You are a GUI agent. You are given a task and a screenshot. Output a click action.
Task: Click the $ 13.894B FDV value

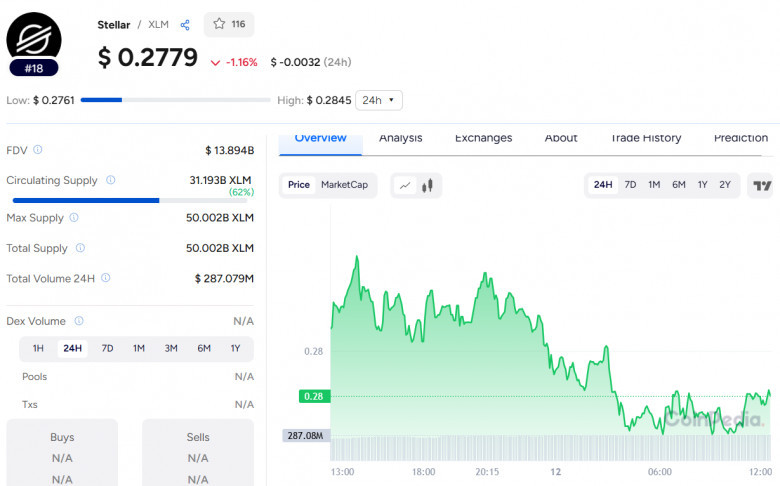click(x=230, y=150)
